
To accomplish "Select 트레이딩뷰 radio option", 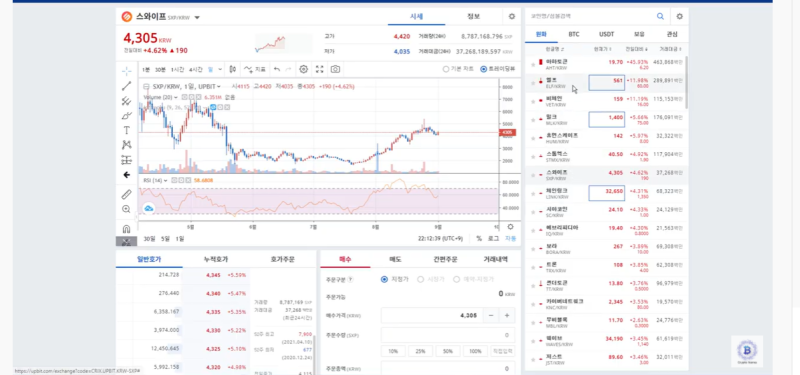I will [x=498, y=69].
